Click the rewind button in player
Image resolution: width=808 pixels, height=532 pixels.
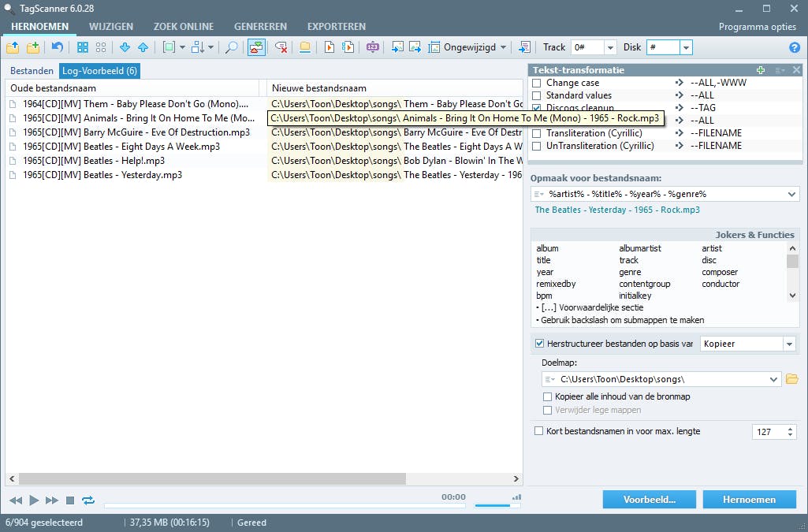pyautogui.click(x=16, y=500)
